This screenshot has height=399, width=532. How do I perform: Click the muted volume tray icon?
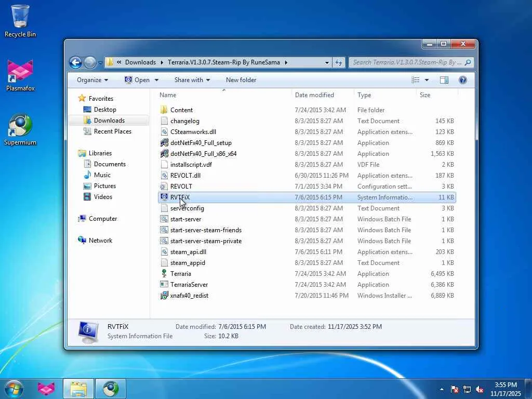tap(480, 389)
